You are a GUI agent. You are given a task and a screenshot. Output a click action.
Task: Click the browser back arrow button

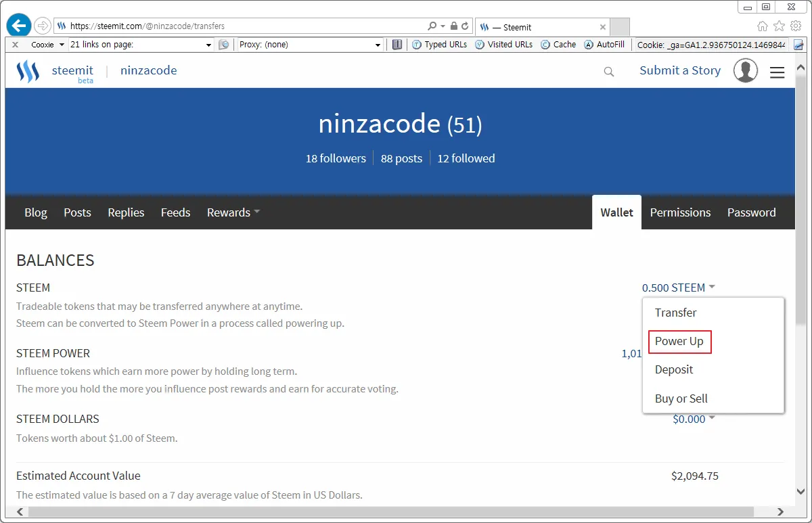[x=19, y=26]
